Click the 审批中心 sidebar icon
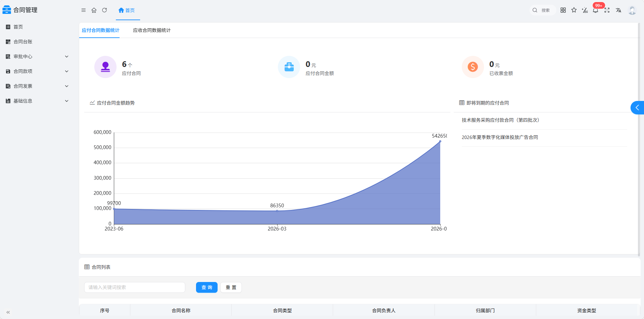Viewport: 644px width, 319px height. point(8,57)
